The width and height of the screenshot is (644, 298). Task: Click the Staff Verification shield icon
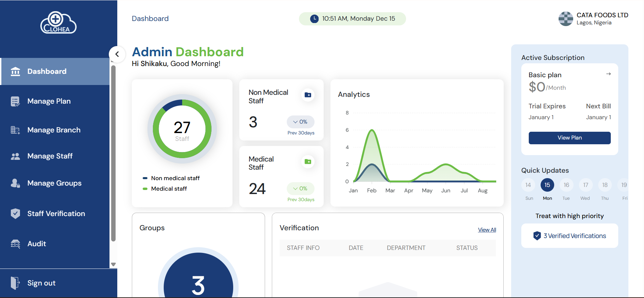point(15,214)
